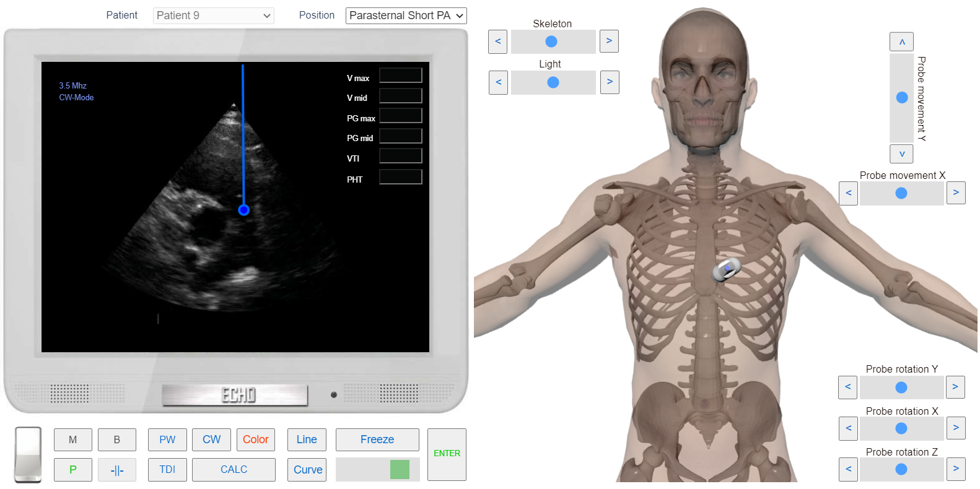Freeze the ultrasound image
The height and width of the screenshot is (489, 980).
click(377, 439)
